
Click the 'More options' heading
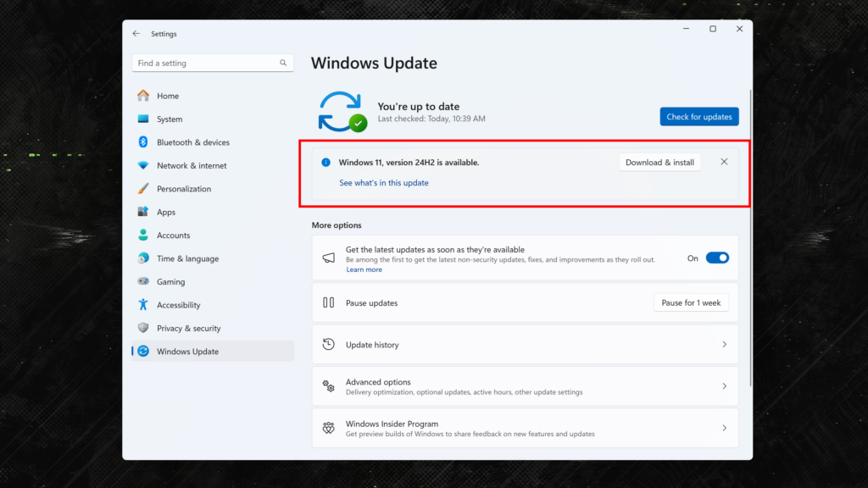point(337,225)
